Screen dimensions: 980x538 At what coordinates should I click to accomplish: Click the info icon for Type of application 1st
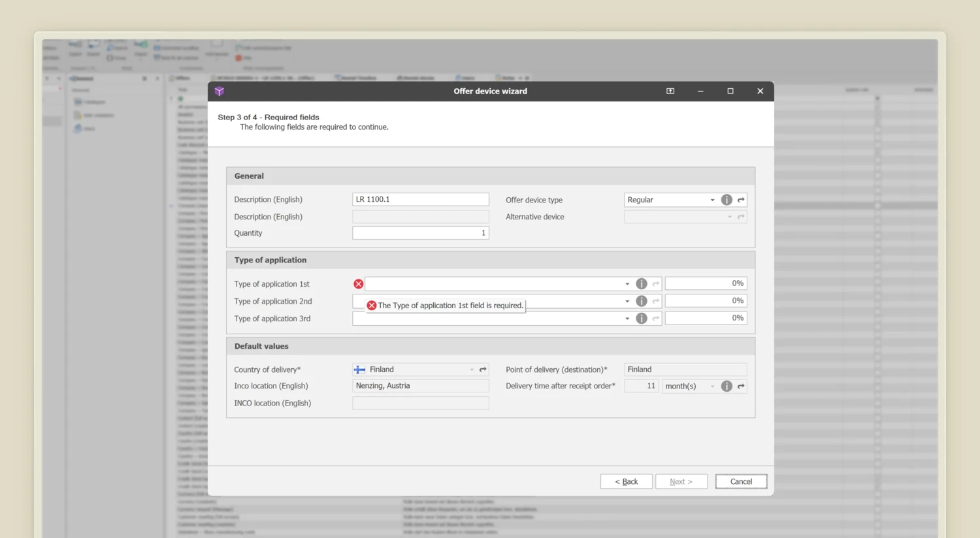point(642,284)
